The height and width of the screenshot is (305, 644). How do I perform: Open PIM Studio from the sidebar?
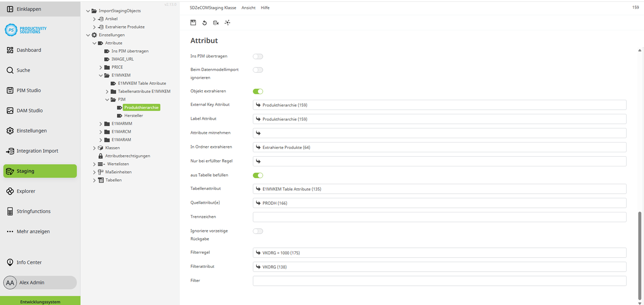coord(29,90)
